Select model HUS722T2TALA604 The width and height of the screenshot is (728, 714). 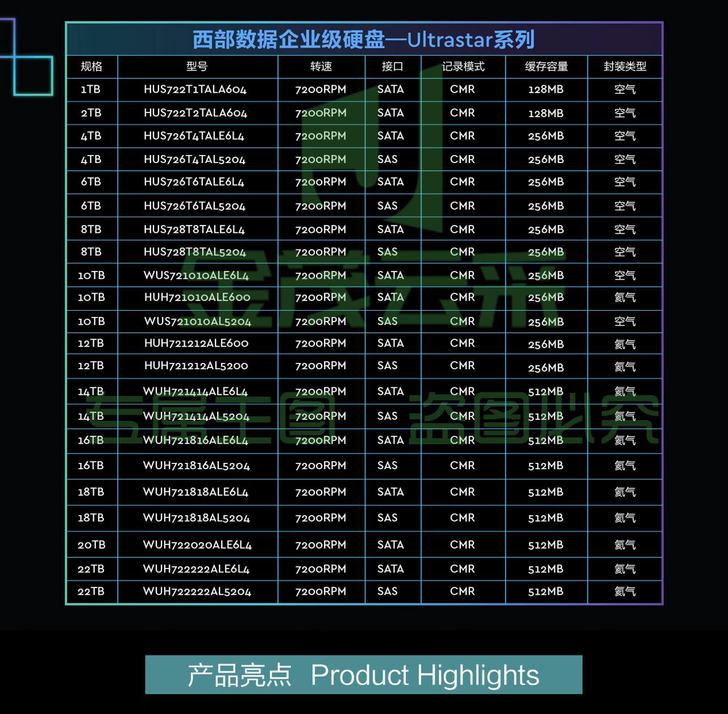pyautogui.click(x=195, y=113)
